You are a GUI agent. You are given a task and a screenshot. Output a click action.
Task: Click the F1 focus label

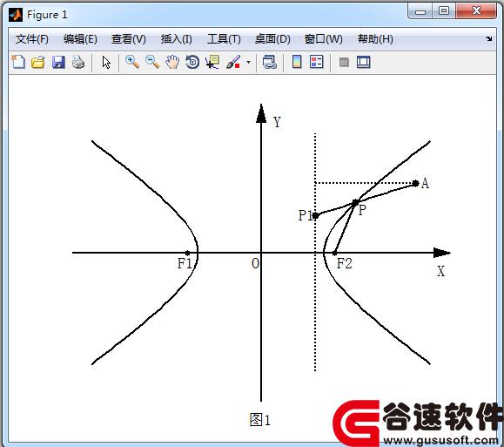coord(185,263)
